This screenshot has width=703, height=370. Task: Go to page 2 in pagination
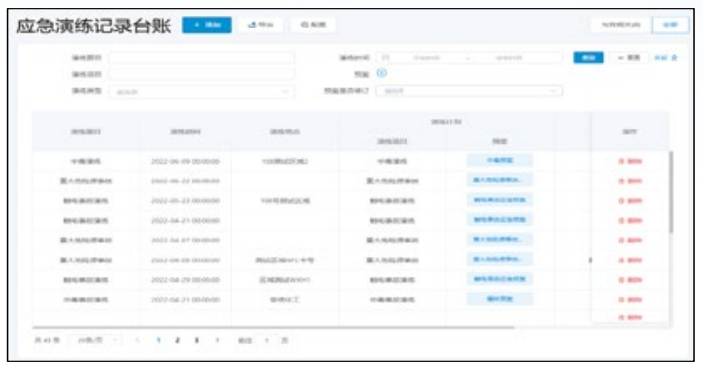(x=178, y=340)
